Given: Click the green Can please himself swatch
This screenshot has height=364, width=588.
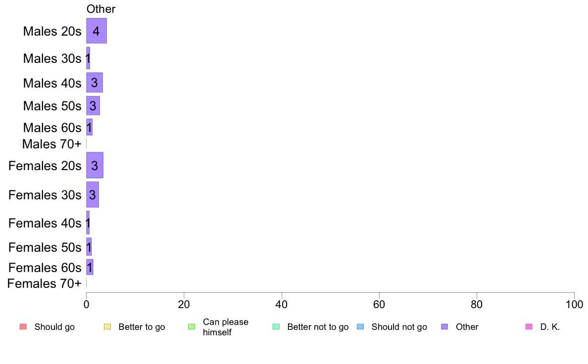Looking at the screenshot, I should [192, 326].
